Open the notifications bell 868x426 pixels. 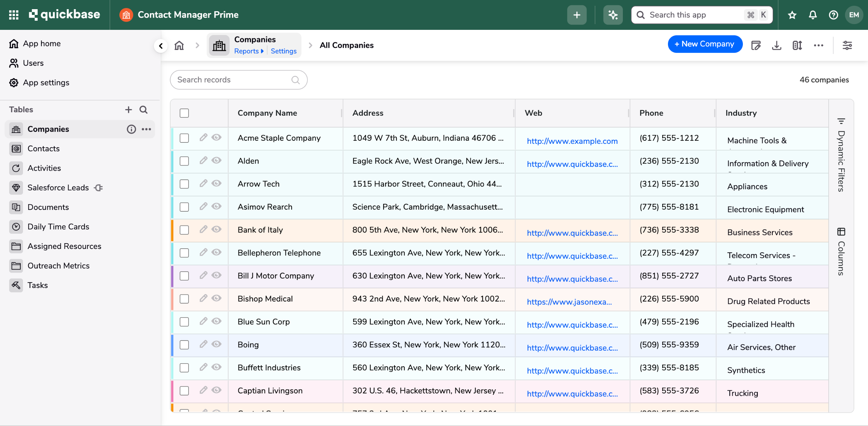click(x=813, y=15)
